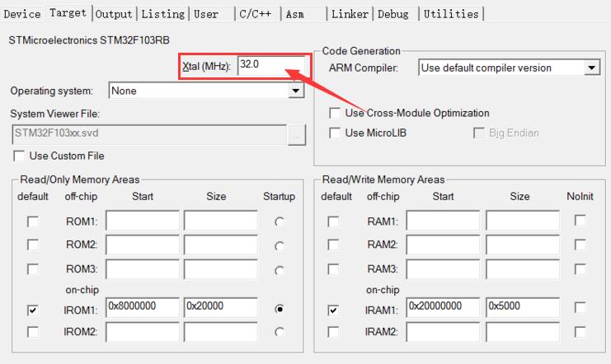Screen dimensions: 611x364
Task: Toggle the Big Endian checkbox
Action: [x=478, y=133]
